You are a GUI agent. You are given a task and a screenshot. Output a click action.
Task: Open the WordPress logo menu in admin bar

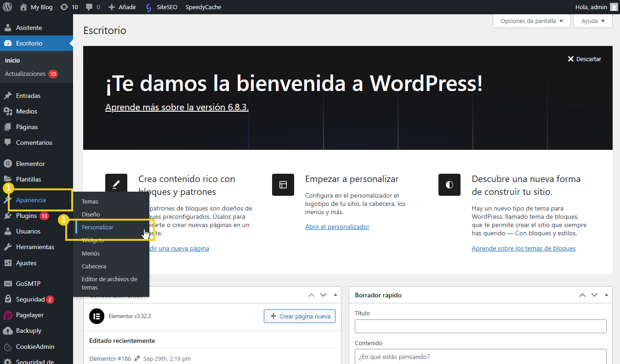[x=7, y=7]
